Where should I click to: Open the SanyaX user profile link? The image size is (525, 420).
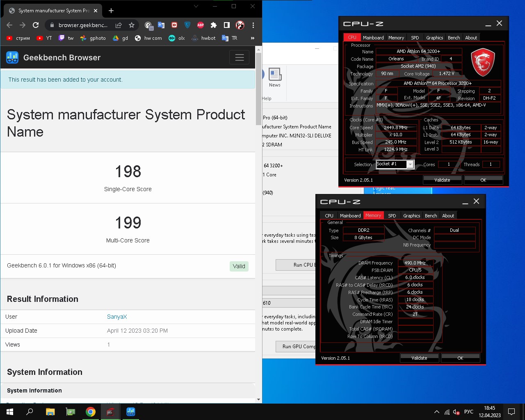click(x=117, y=317)
